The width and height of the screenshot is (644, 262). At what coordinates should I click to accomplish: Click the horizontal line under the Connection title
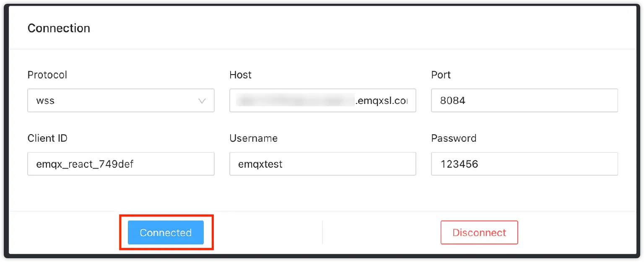(x=322, y=49)
